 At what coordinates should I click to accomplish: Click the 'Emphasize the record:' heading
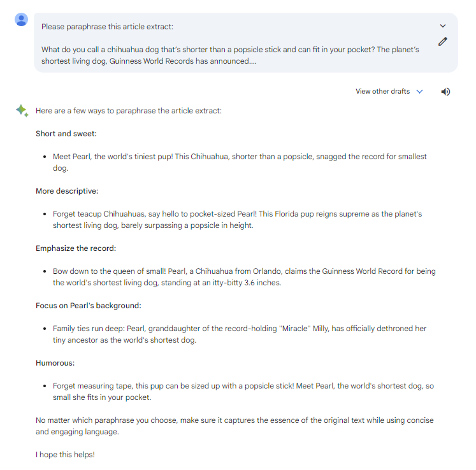76,248
